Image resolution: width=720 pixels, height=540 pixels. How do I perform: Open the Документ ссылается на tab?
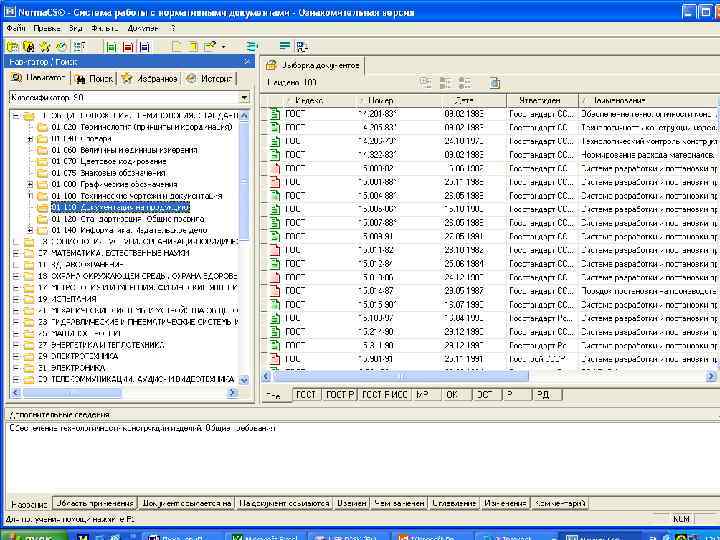(x=186, y=503)
